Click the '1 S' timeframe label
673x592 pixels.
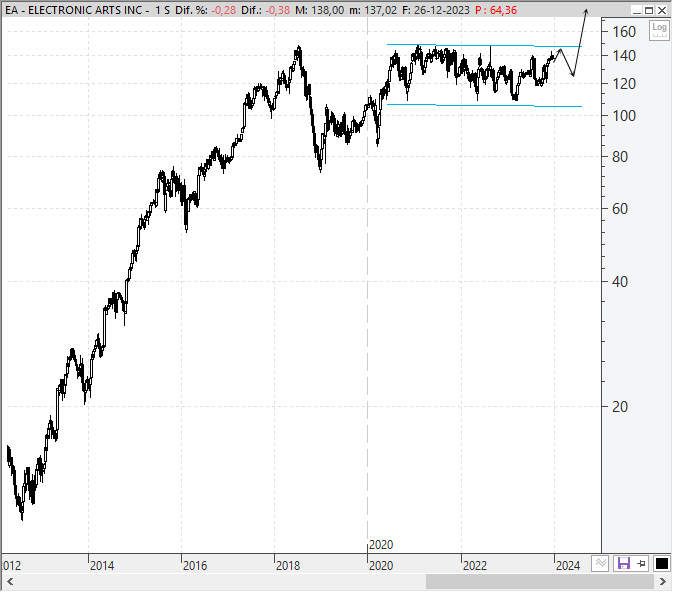pos(162,10)
